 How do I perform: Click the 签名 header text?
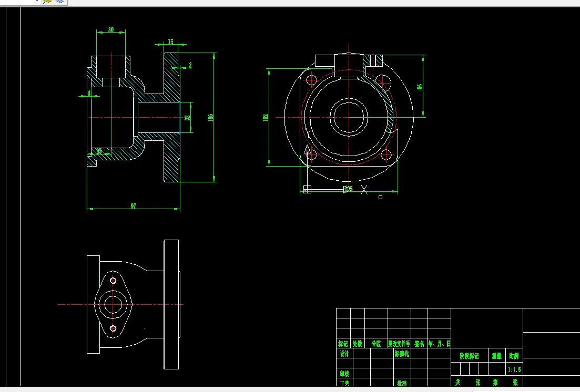coord(419,344)
